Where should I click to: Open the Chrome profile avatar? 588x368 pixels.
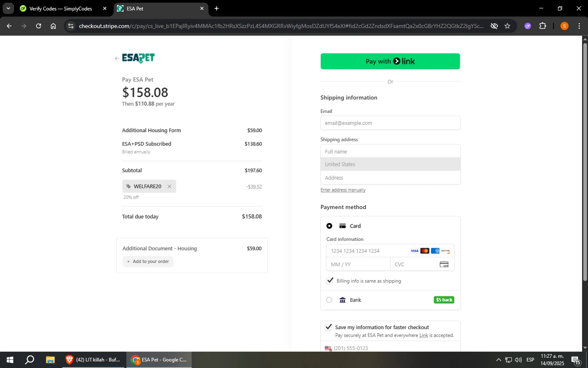[x=564, y=26]
